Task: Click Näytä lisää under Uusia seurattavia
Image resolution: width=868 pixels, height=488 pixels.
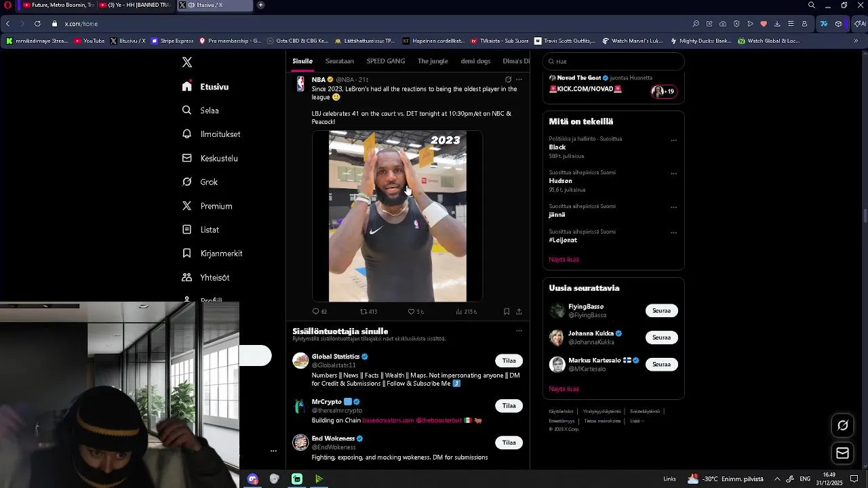Action: (564, 389)
